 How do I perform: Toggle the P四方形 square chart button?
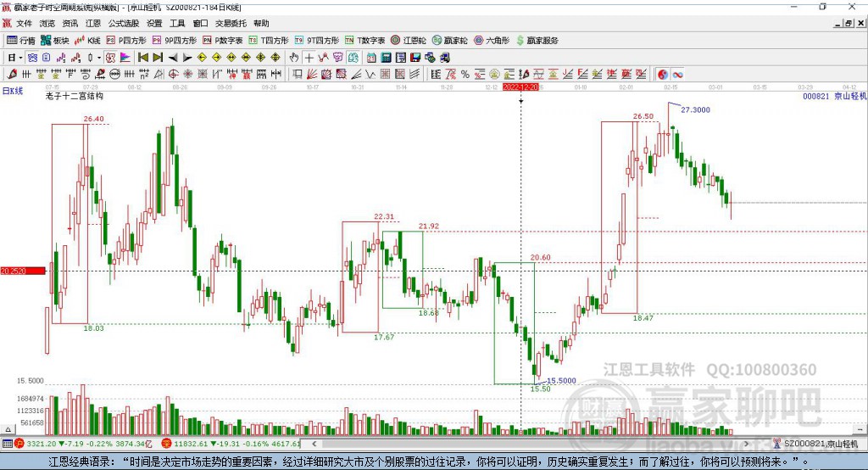point(125,40)
